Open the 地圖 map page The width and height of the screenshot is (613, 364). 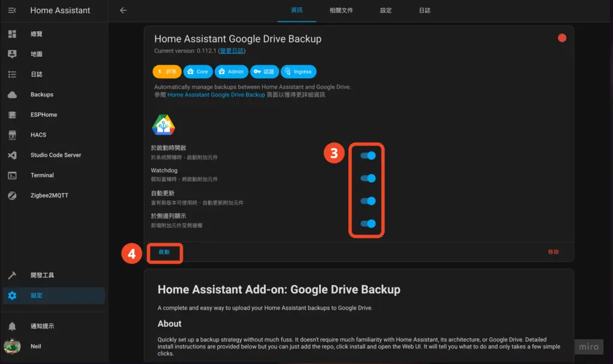click(36, 54)
